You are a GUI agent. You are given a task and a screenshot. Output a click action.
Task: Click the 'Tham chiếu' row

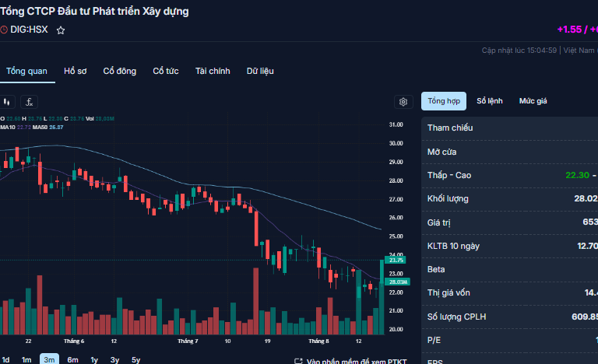(x=509, y=128)
